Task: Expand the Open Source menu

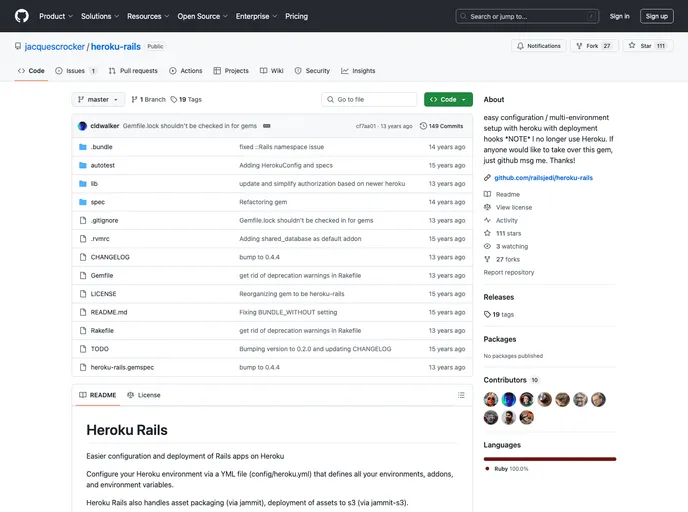Action: tap(202, 16)
